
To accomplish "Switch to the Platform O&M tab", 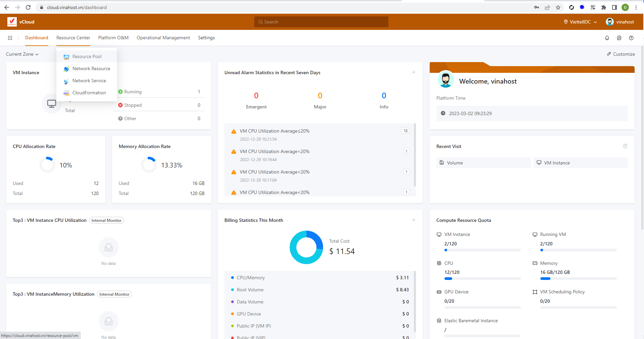I will 113,38.
